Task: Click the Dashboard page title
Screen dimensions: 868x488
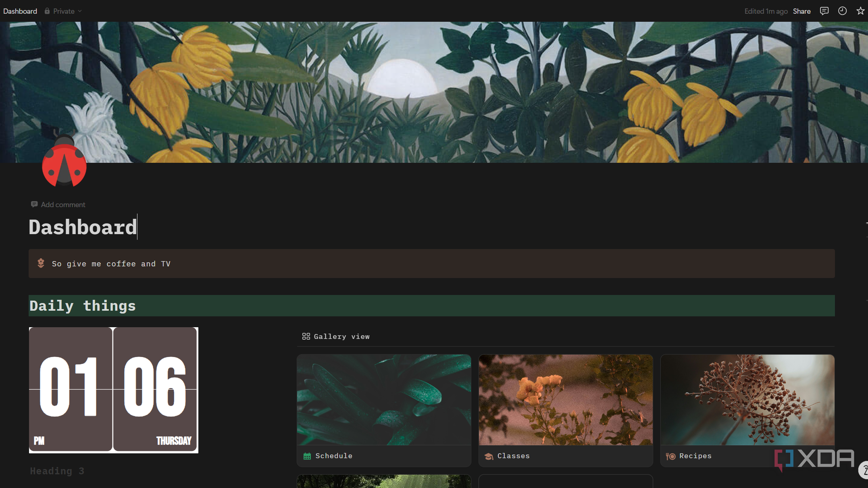Action: click(x=83, y=227)
